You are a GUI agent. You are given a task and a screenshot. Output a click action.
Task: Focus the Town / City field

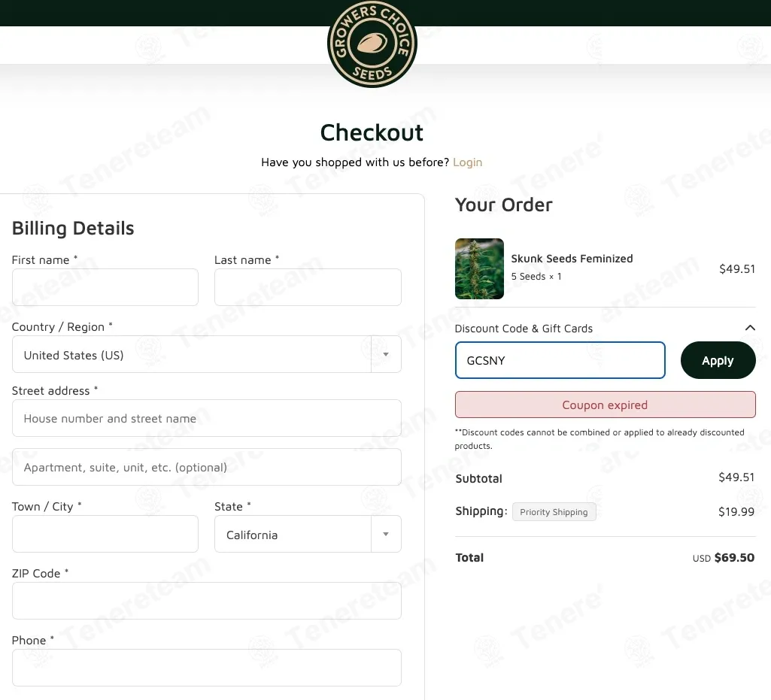105,534
